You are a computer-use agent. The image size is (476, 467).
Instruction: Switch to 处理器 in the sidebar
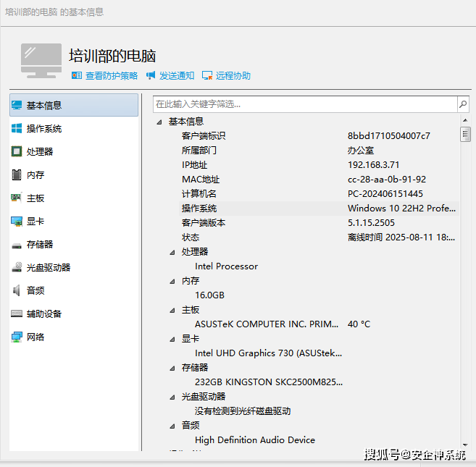point(74,151)
